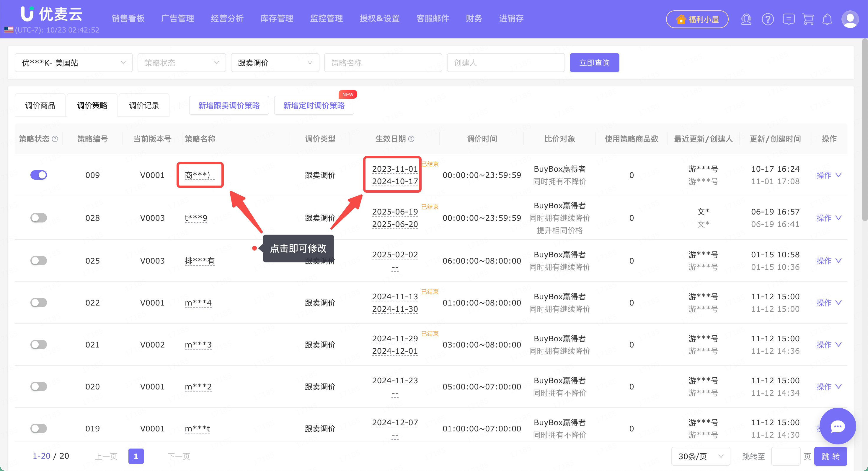
Task: Open 库存管理 in top navigation
Action: click(x=277, y=19)
